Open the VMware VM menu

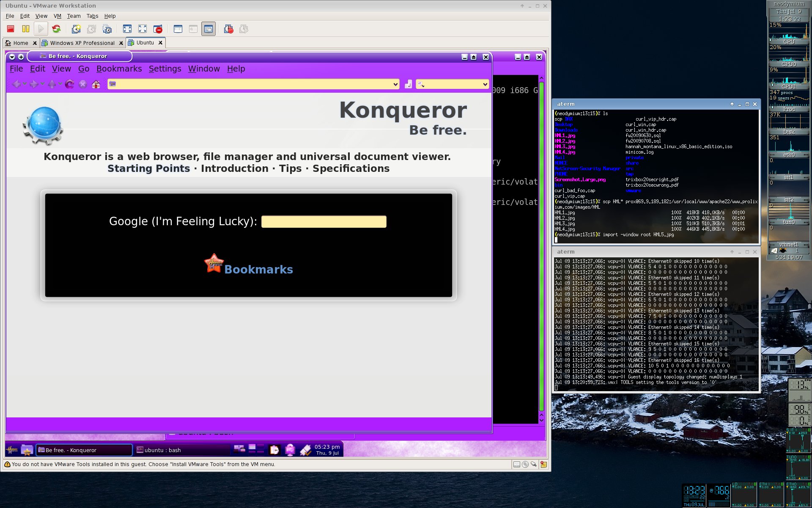coord(58,16)
